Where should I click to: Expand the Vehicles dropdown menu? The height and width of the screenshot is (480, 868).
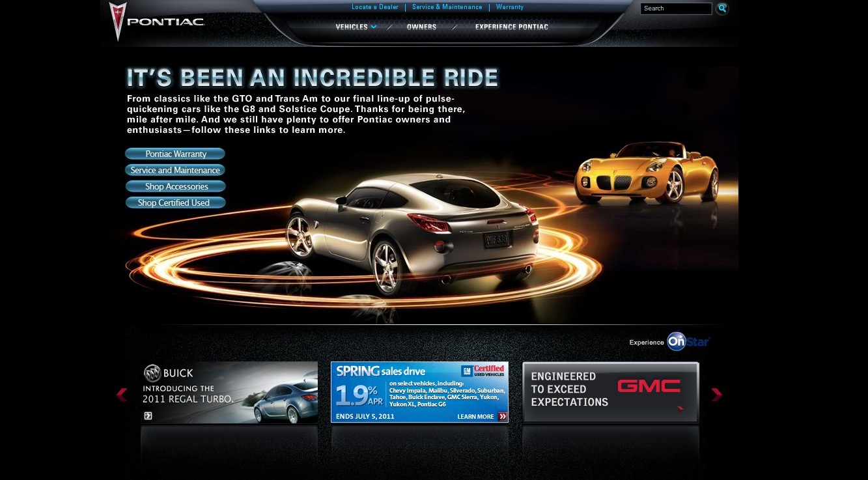click(x=356, y=27)
